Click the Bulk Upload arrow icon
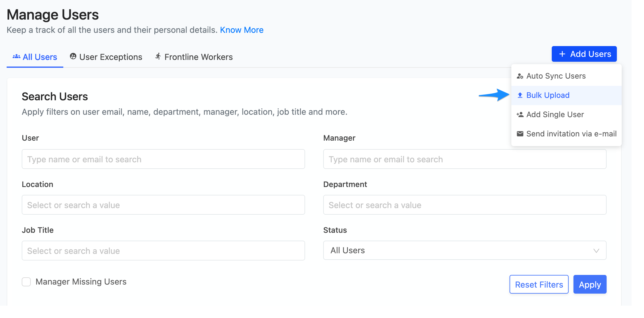The width and height of the screenshot is (644, 318). (x=520, y=95)
